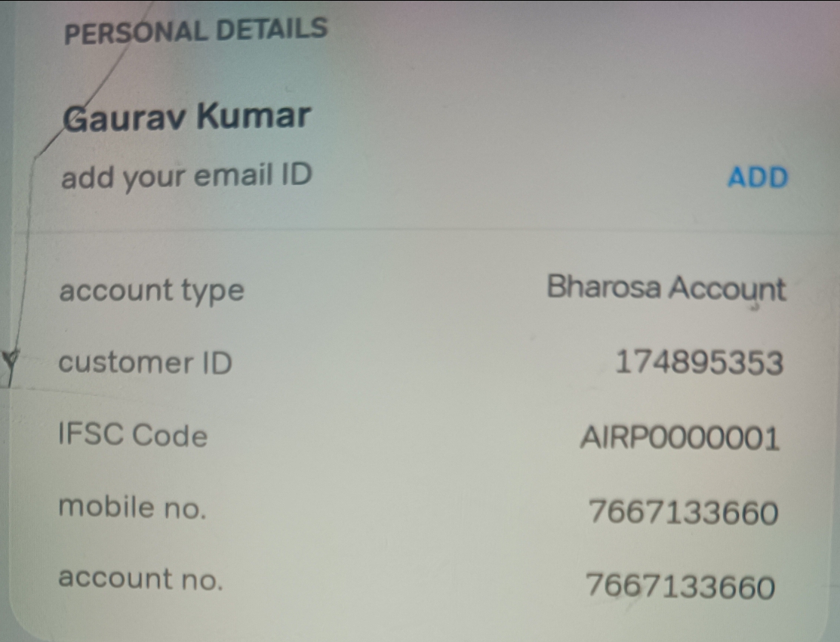Open the customer ID row
This screenshot has width=840, height=642.
(422, 363)
